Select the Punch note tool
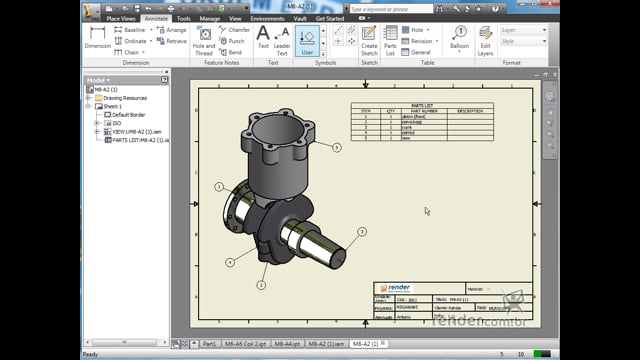Screen dimensions: 640x360 click(232, 41)
